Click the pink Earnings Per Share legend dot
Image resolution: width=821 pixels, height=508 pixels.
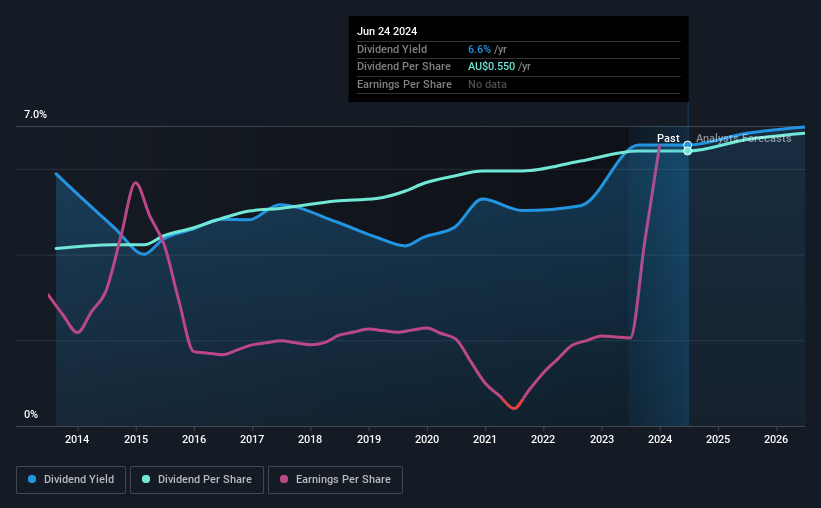[x=284, y=479]
